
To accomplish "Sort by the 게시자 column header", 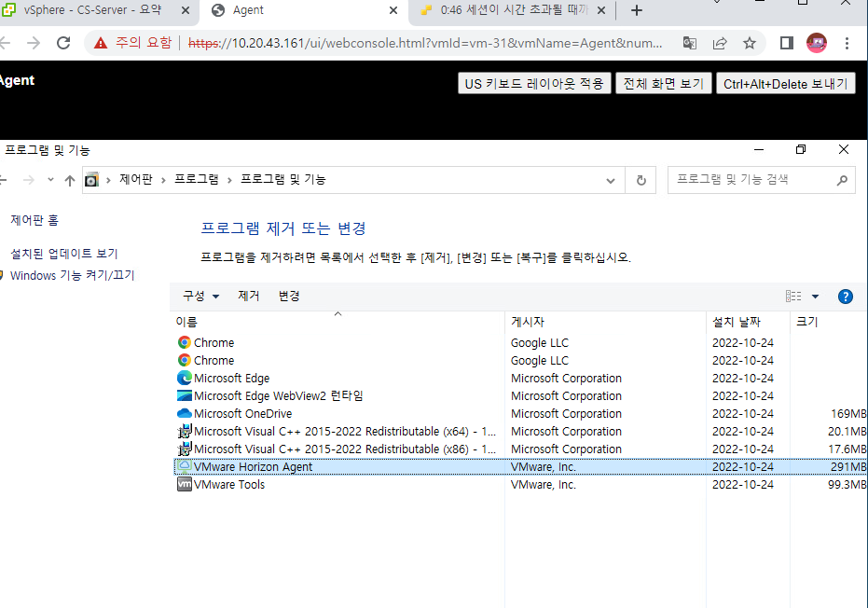I will 606,322.
